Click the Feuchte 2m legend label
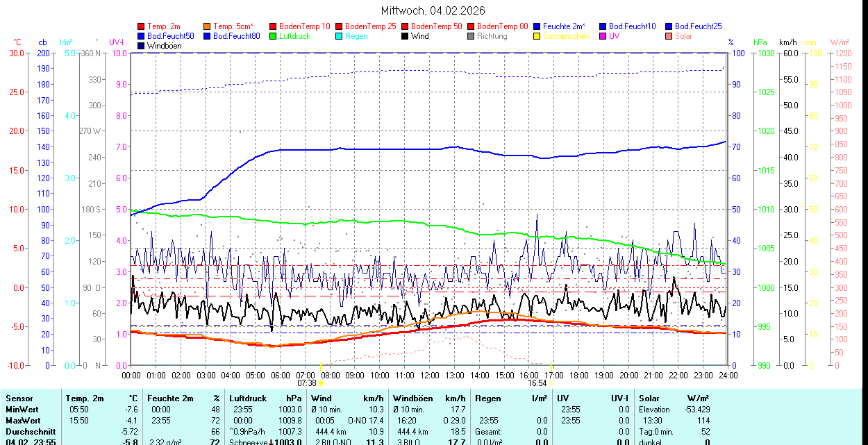The width and height of the screenshot is (868, 445). pos(565,26)
